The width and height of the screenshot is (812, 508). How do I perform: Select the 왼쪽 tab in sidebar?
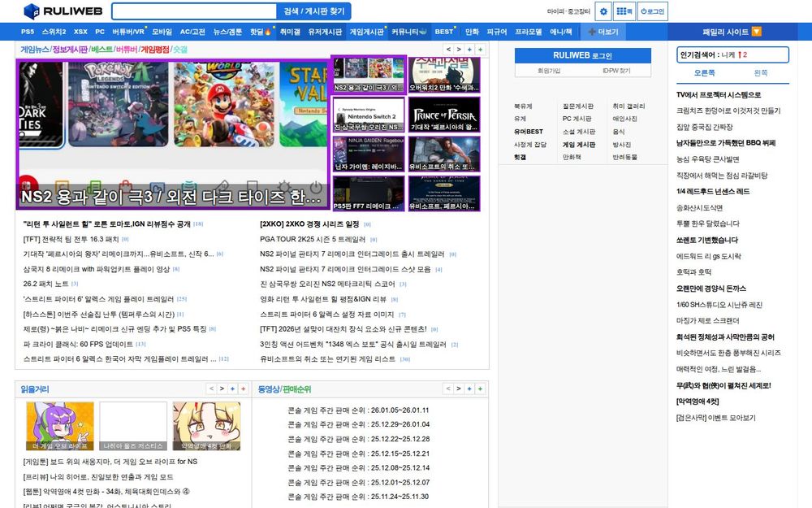761,73
